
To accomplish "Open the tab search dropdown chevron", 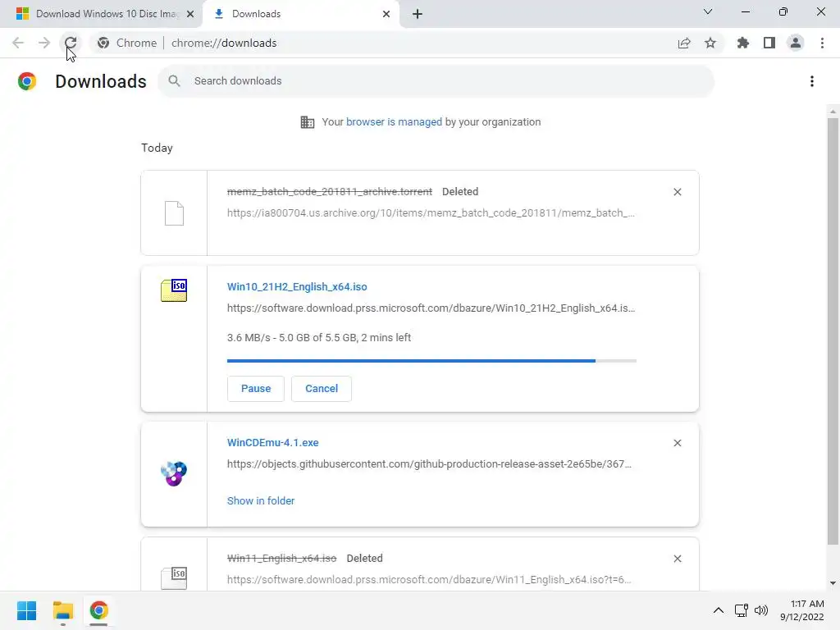I will coord(708,11).
